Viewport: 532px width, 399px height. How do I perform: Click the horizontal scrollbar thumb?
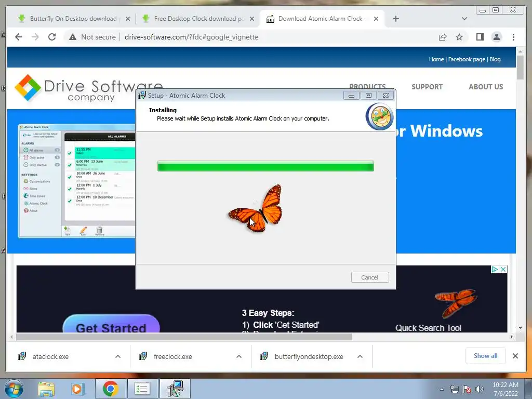point(184,337)
